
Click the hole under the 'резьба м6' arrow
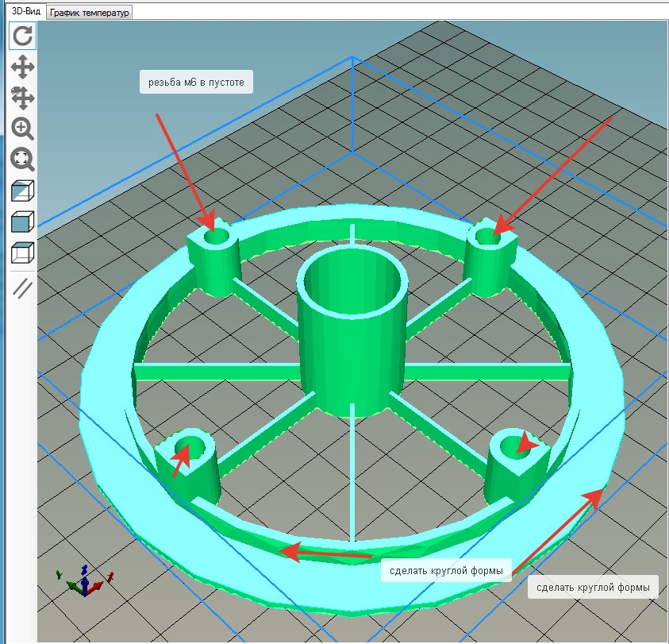(213, 237)
